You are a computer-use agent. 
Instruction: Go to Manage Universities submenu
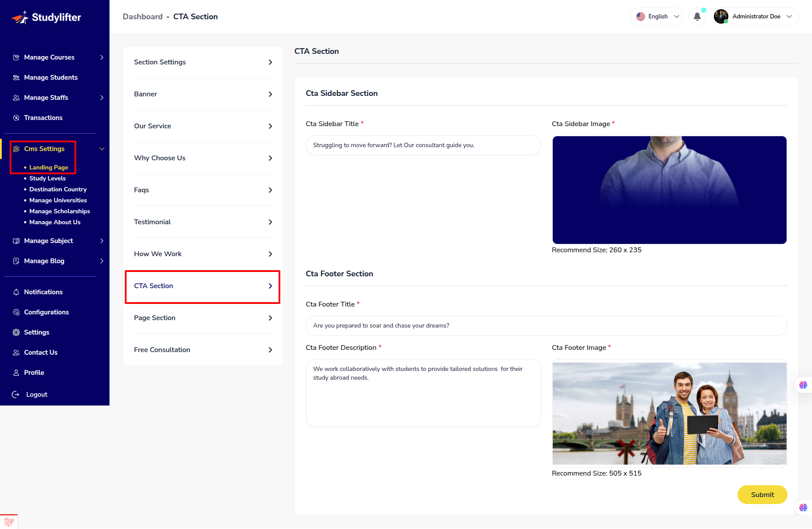[58, 200]
